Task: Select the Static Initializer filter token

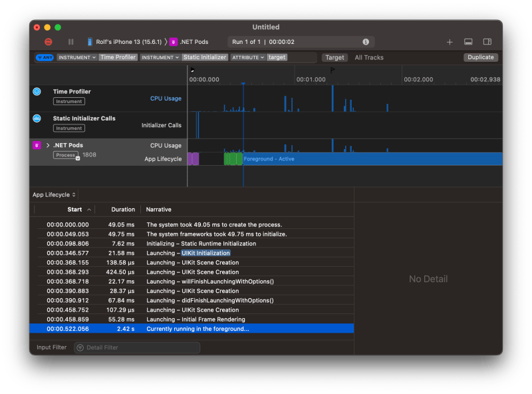Action: [x=203, y=57]
